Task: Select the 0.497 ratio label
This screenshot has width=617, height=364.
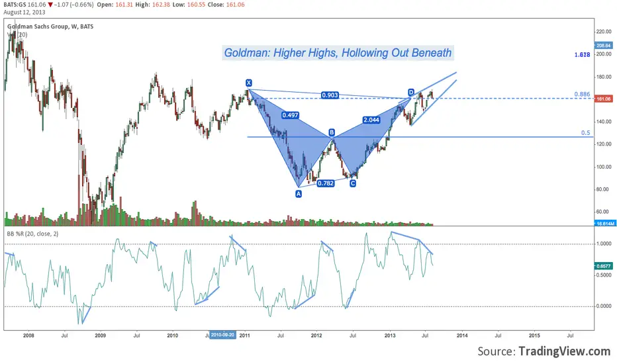Action: 290,115
